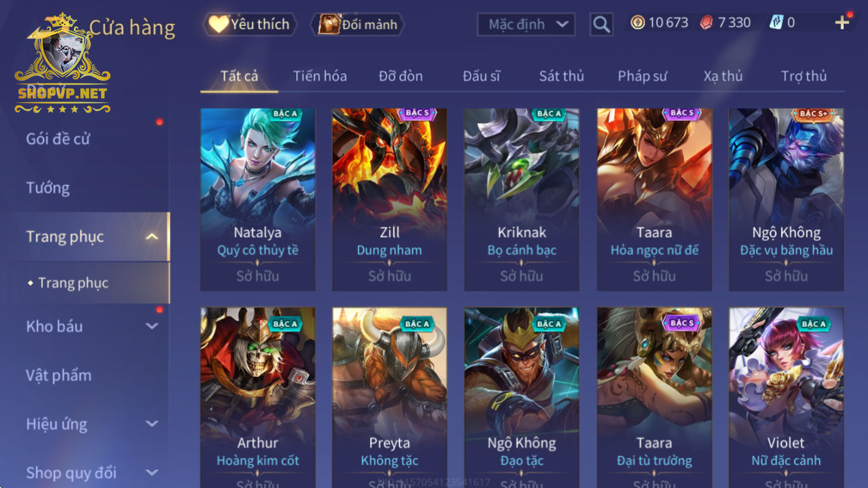Open Gói đề cử in sidebar
Viewport: 868px width, 488px height.
[58, 139]
